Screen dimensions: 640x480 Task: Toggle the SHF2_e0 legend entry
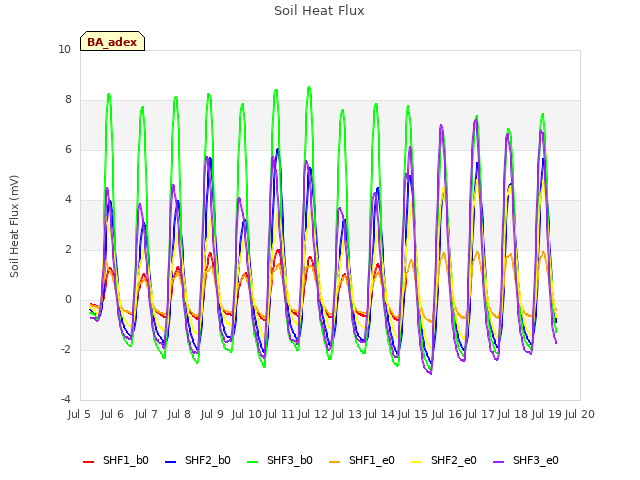pos(444,460)
